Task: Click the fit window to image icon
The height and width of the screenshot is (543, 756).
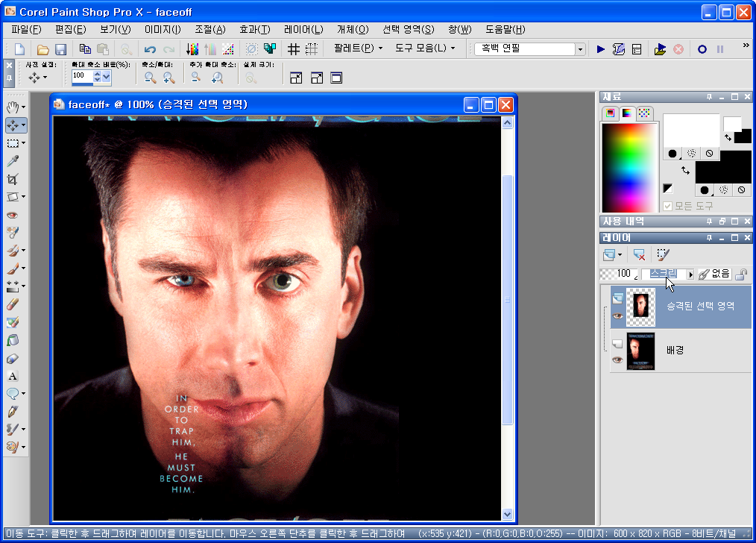Action: (296, 78)
